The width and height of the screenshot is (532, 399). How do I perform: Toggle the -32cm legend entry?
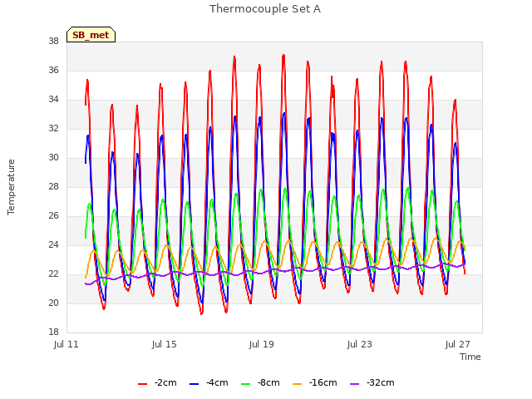(372, 382)
